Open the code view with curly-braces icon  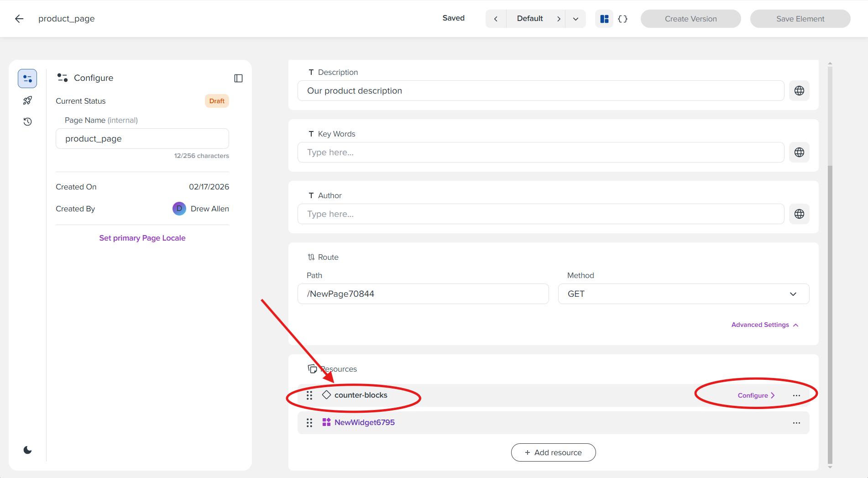[622, 19]
